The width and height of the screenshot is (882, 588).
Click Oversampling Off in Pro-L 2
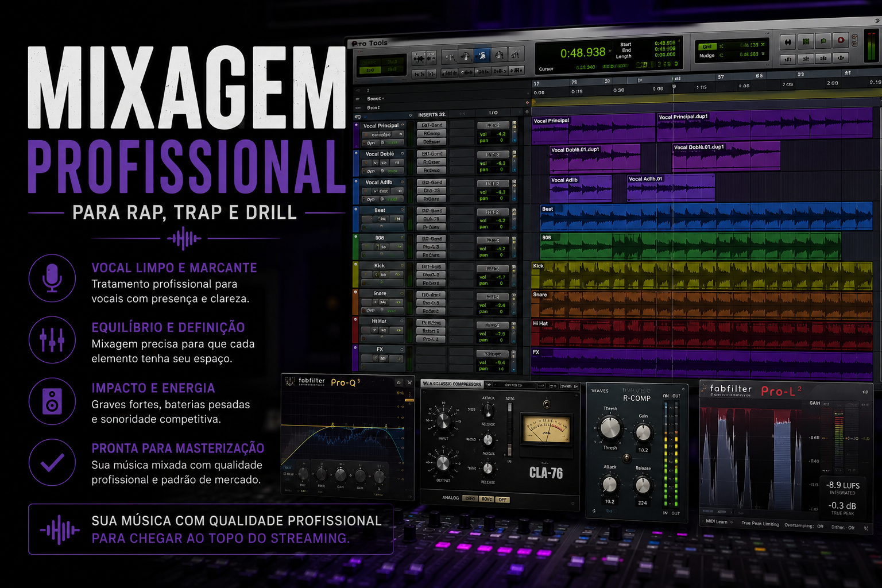coord(804,525)
